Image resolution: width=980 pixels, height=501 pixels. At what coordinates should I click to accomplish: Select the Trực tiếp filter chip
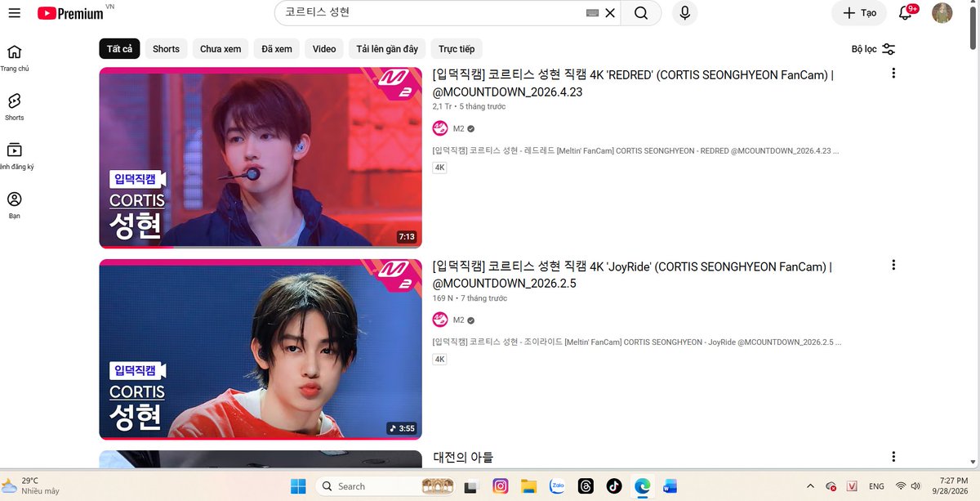(x=457, y=49)
